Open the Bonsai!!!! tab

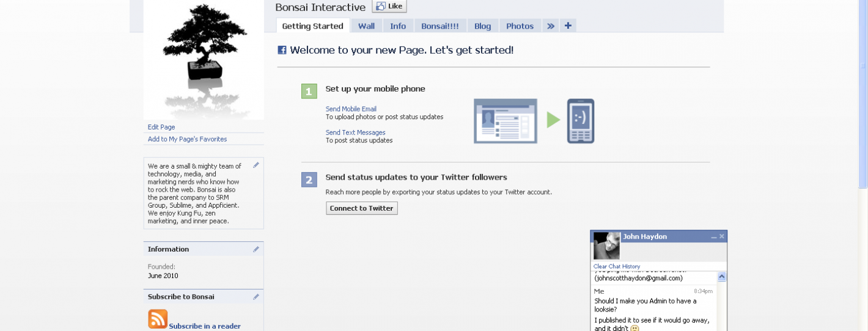pyautogui.click(x=440, y=26)
